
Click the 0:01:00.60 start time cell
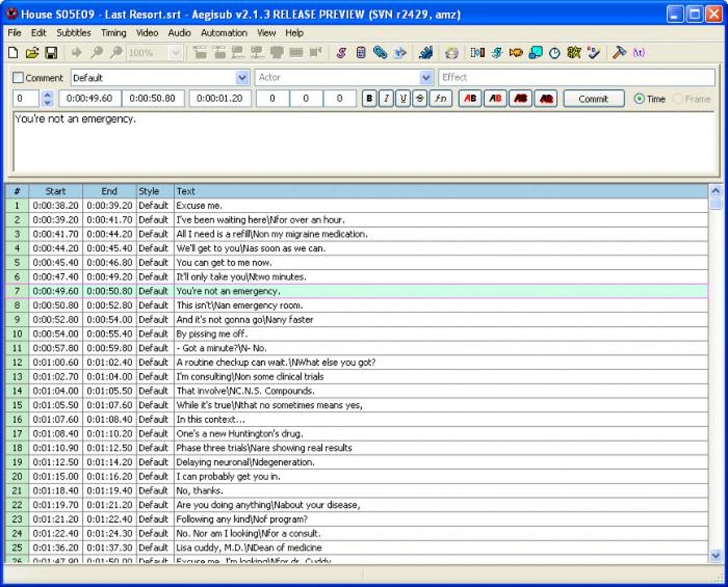(56, 362)
